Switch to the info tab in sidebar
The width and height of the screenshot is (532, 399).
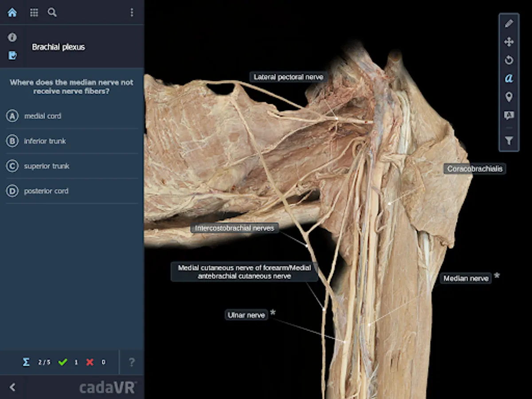tap(12, 37)
